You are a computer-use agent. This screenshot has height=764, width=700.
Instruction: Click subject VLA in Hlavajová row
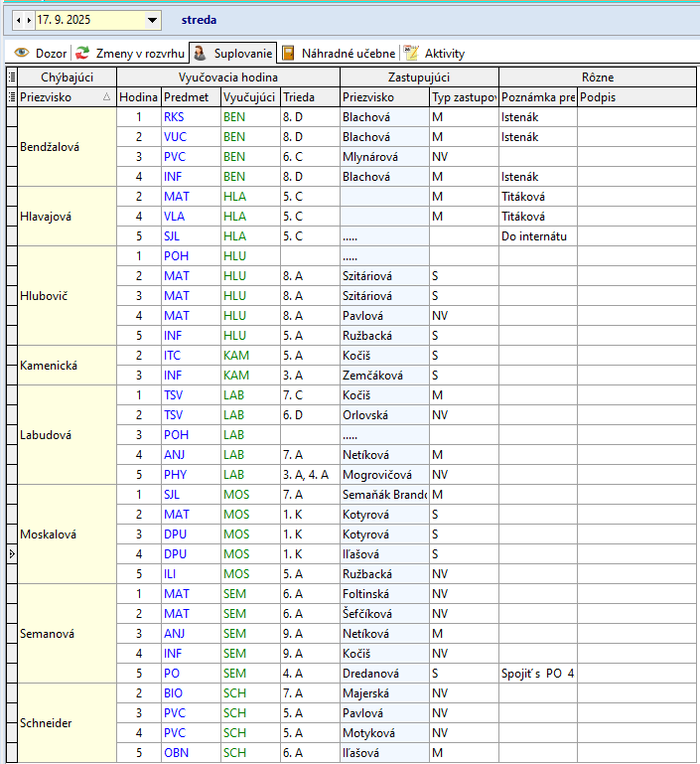(191, 217)
